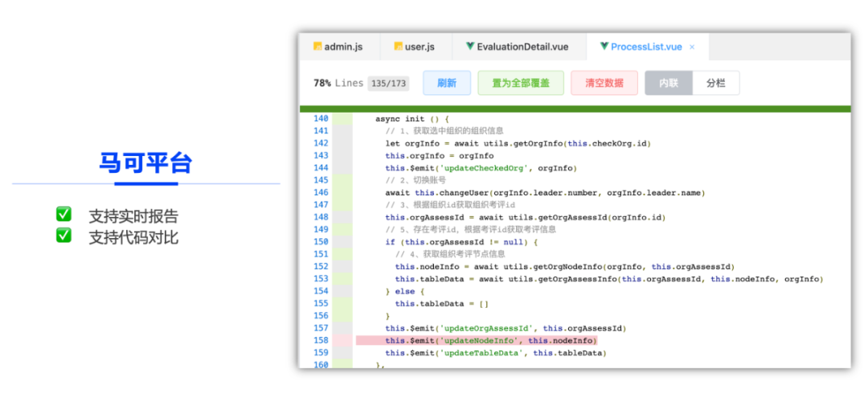Screen dimensions: 868x394
Task: Click the green coverage progress bar
Action: tap(575, 109)
